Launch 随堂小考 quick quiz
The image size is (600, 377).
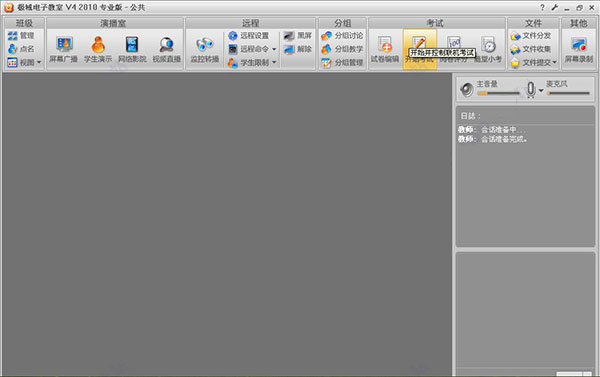(x=488, y=50)
